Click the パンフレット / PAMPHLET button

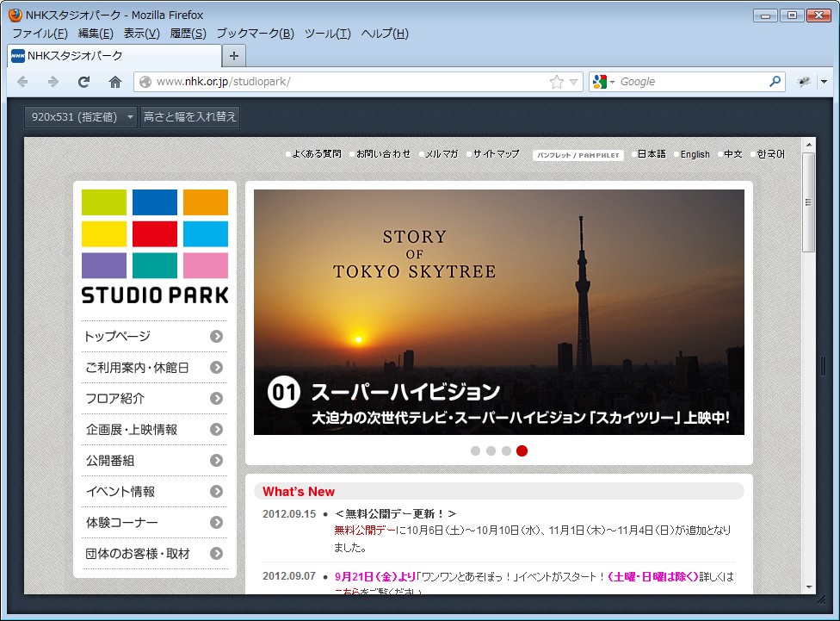pos(578,155)
